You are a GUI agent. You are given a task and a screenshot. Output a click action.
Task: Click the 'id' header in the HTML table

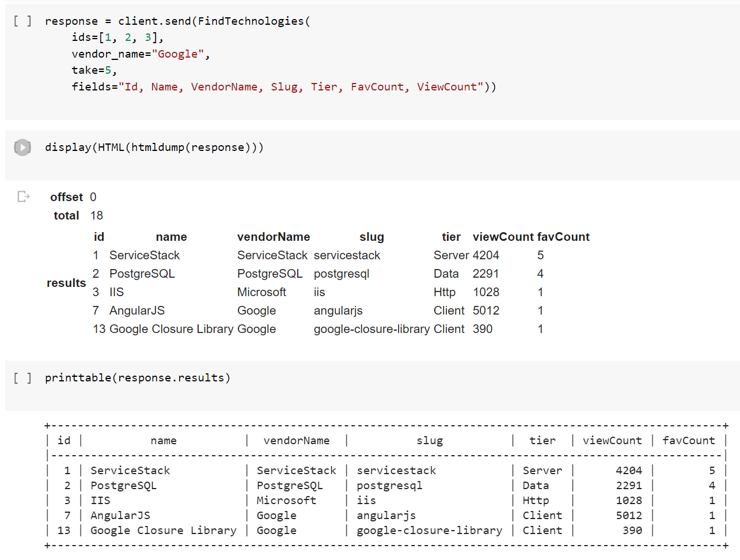click(x=99, y=237)
